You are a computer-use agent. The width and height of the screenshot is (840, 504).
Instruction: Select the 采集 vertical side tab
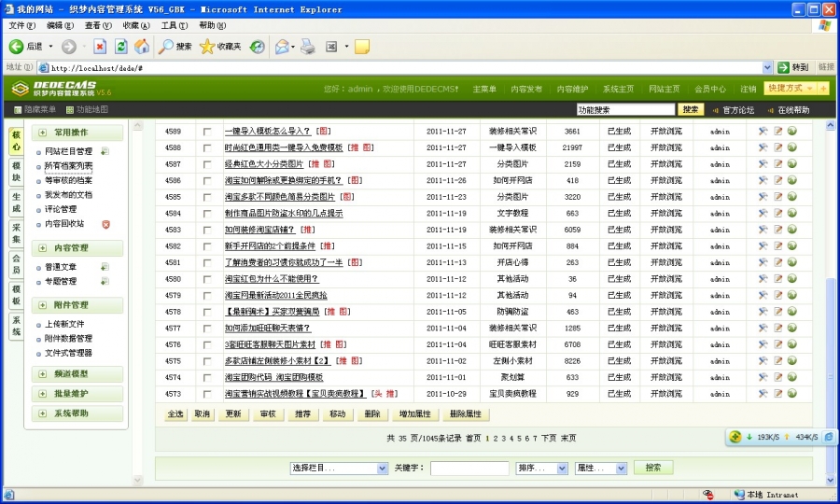[16, 233]
